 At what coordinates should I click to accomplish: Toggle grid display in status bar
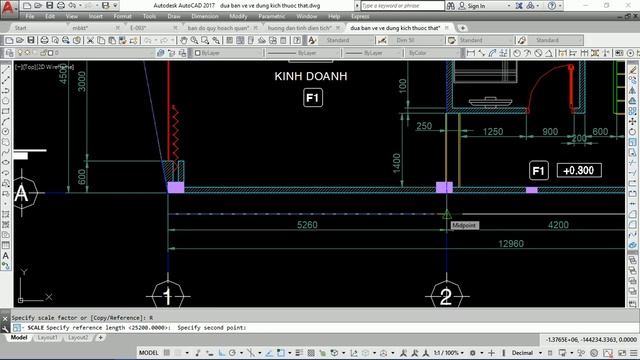pos(167,353)
